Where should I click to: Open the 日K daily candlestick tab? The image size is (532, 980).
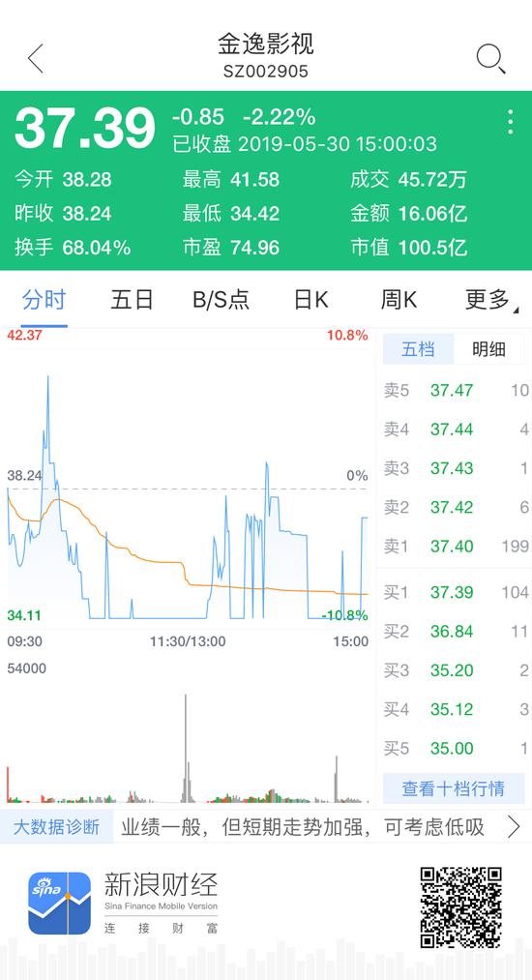pyautogui.click(x=311, y=300)
